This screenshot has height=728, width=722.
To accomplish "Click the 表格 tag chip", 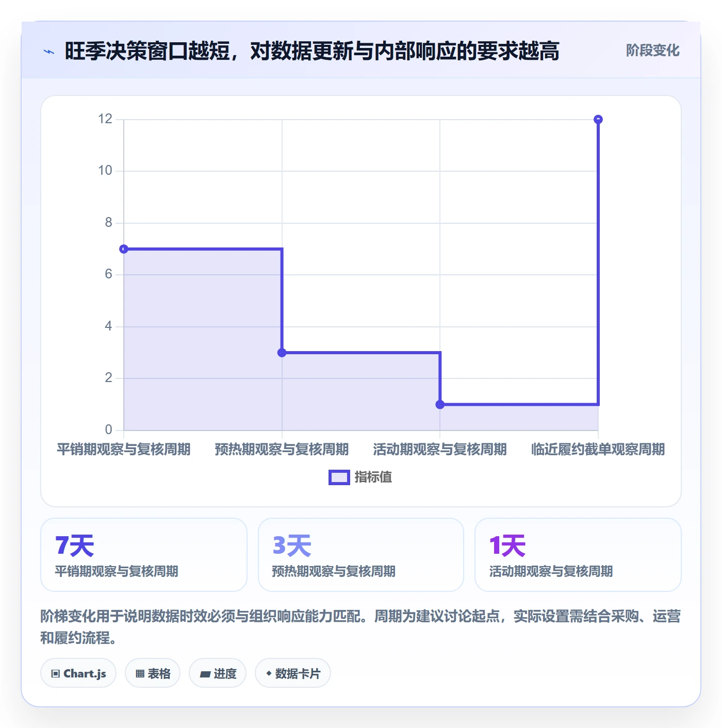I will [153, 673].
